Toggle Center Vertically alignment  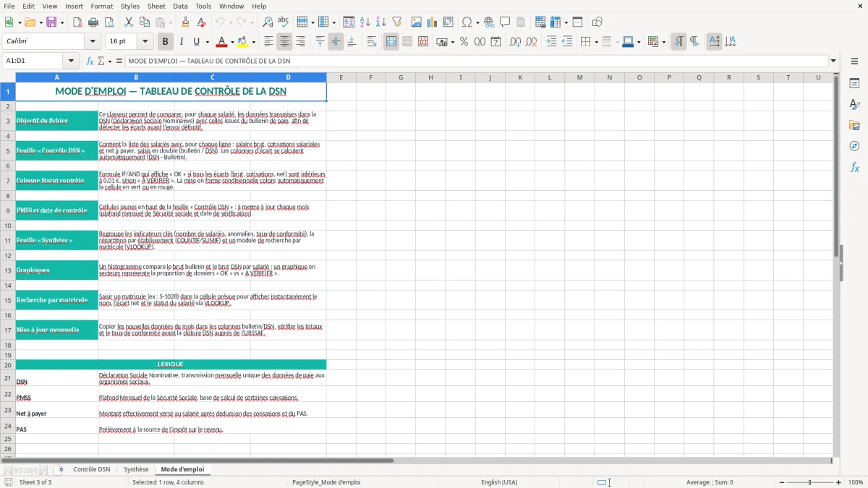(336, 42)
